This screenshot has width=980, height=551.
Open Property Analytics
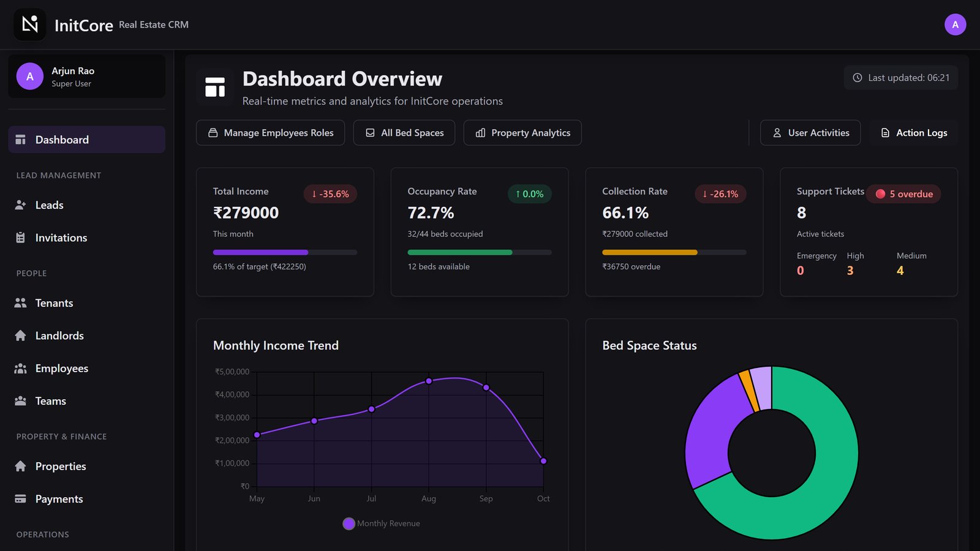click(522, 133)
